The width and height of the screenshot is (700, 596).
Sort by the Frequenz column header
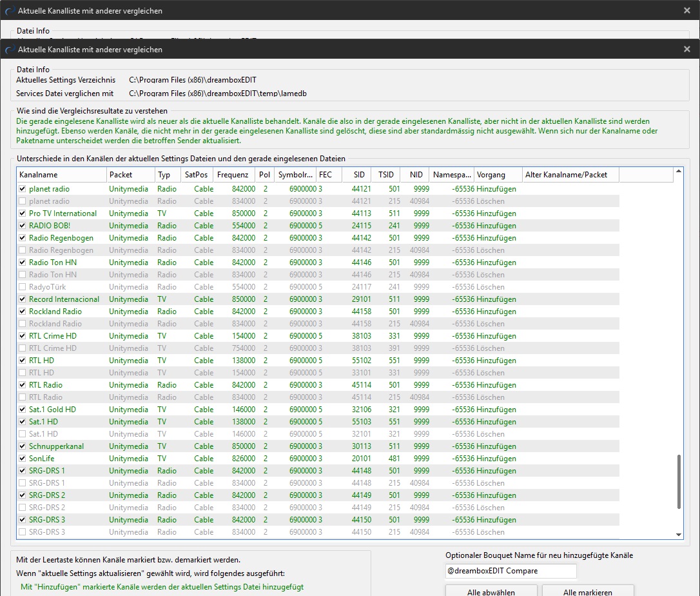tap(232, 175)
